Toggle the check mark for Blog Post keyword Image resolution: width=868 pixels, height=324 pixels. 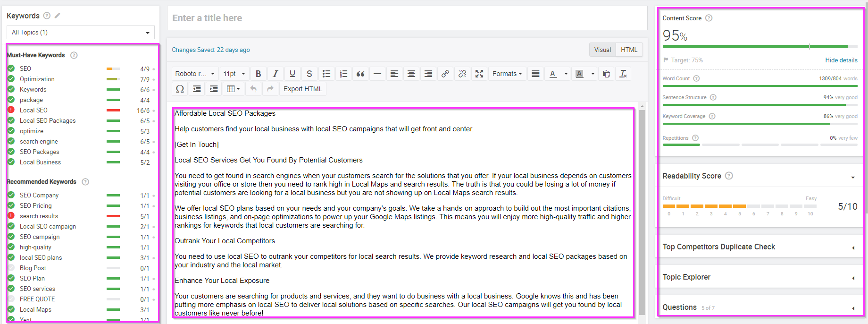(11, 268)
